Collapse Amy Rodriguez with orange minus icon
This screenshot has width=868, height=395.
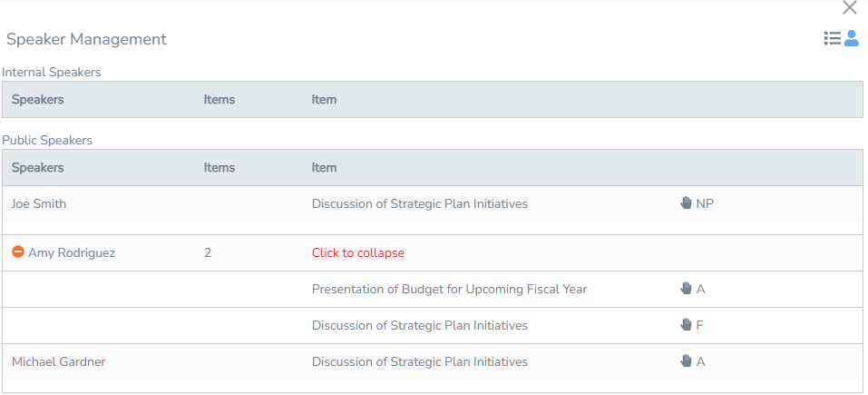[x=18, y=252]
